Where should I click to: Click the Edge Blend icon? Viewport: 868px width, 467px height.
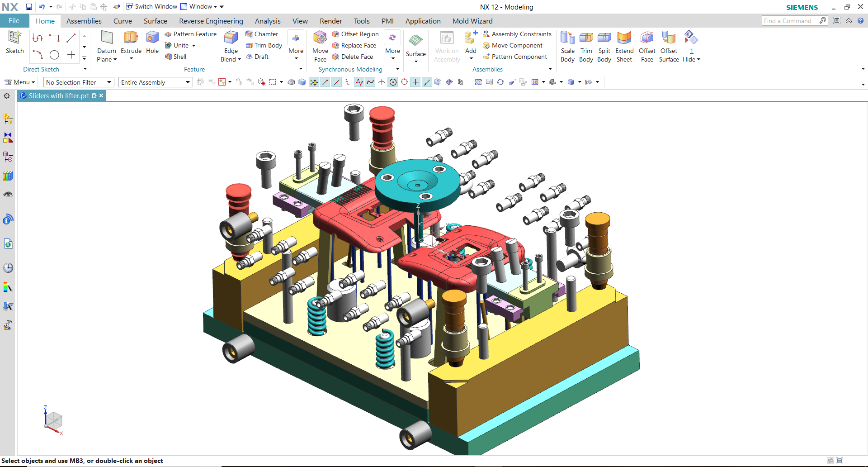pos(231,38)
